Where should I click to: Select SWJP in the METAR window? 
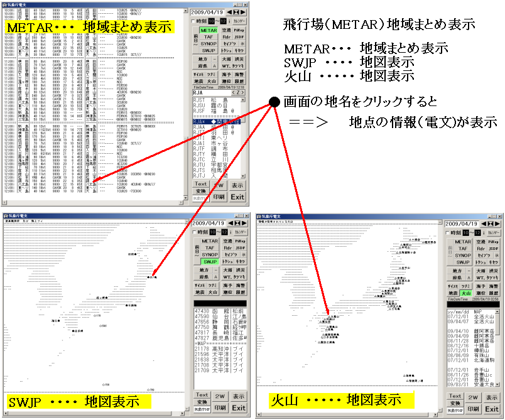209,50
